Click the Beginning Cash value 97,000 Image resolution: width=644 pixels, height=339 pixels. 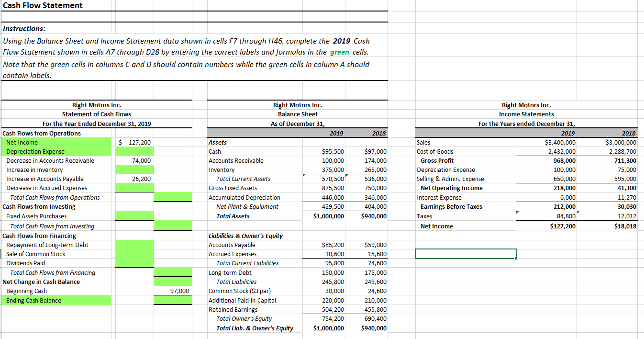tap(172, 291)
